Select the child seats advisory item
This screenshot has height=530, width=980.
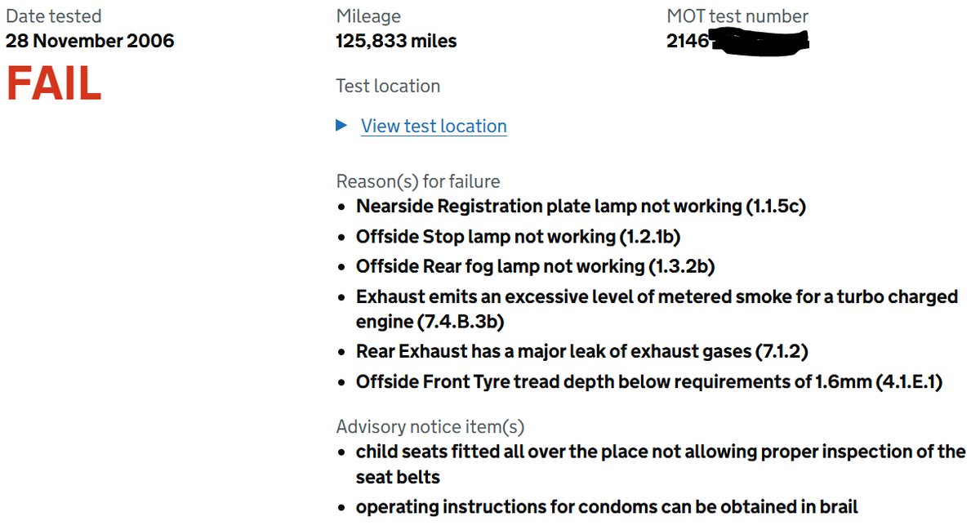(x=661, y=452)
